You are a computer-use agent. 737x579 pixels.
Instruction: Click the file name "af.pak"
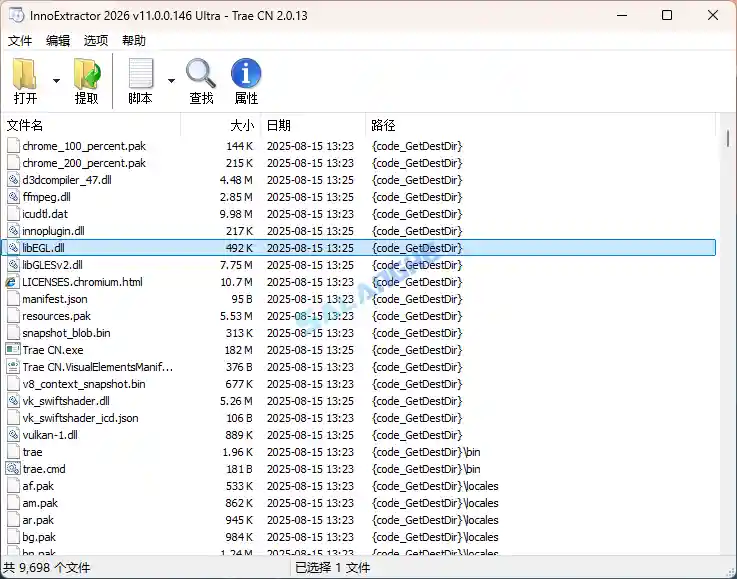[38, 486]
